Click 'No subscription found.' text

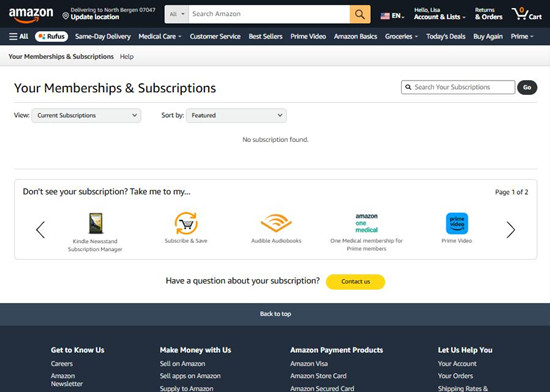[x=275, y=140]
